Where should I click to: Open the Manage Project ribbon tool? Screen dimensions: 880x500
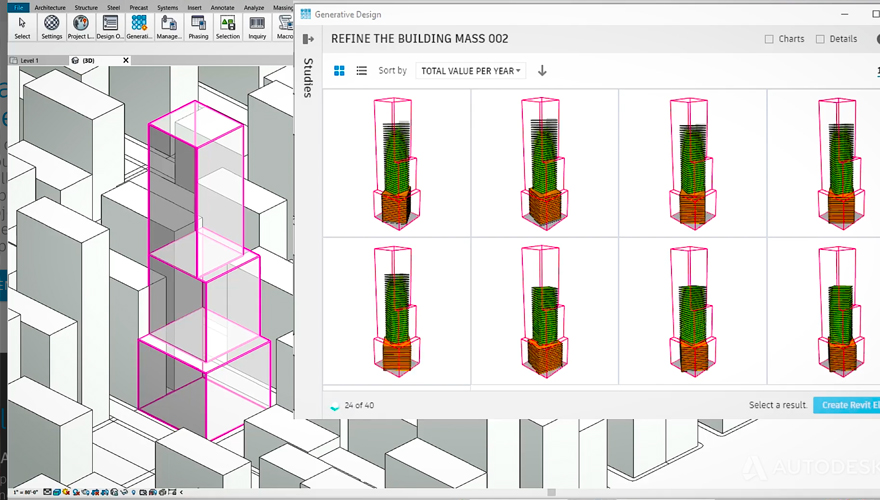point(169,27)
